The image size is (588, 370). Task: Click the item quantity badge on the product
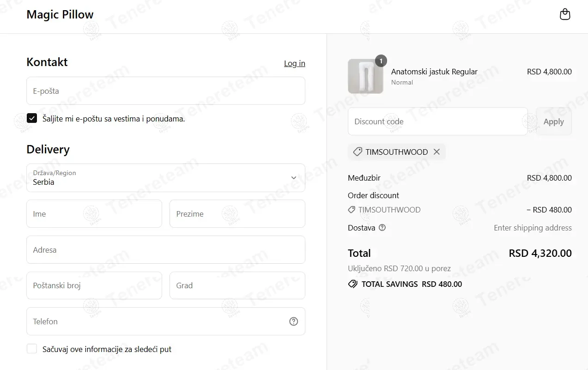381,61
